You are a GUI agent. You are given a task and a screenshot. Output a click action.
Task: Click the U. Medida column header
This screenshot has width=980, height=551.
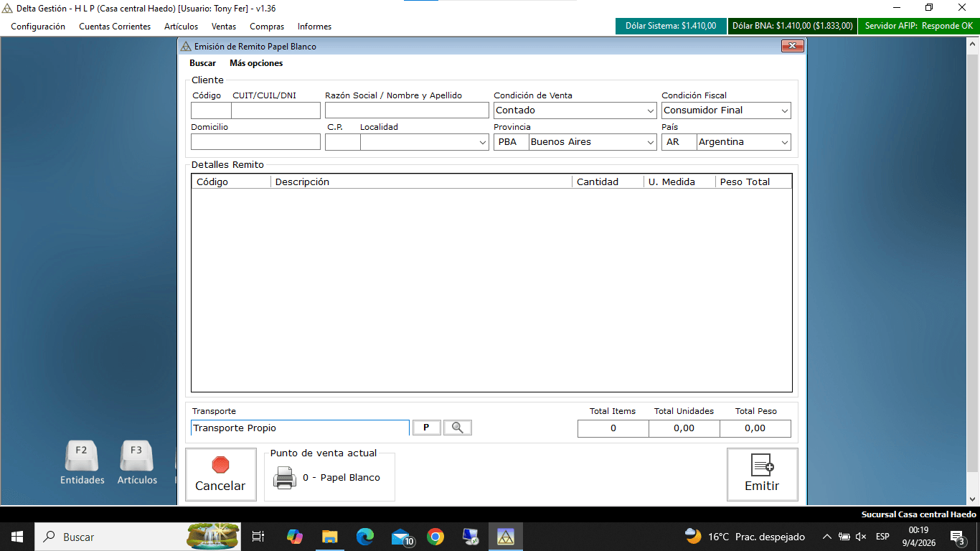tap(679, 182)
